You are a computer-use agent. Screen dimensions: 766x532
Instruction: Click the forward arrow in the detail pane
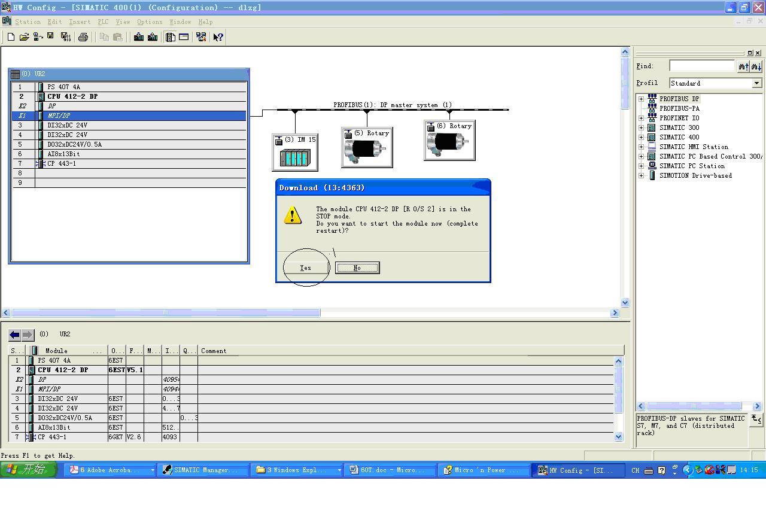coord(28,335)
